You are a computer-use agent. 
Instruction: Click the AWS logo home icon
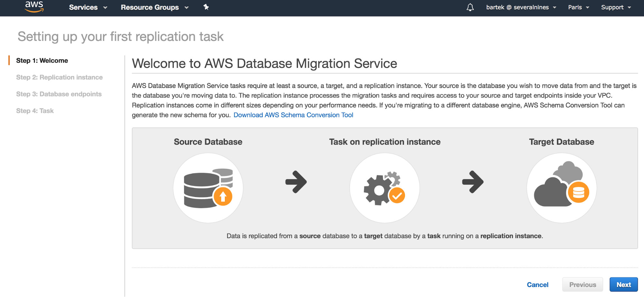(x=34, y=7)
